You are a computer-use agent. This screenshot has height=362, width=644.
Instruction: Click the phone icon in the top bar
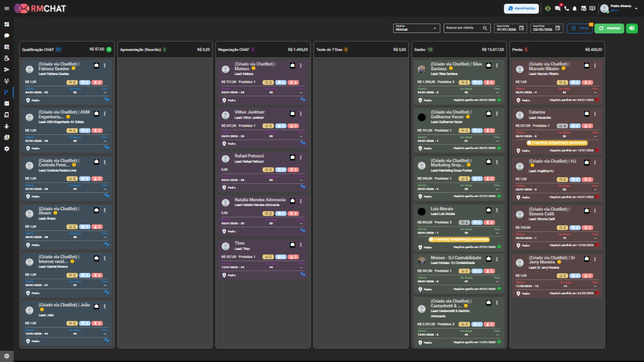567,8
